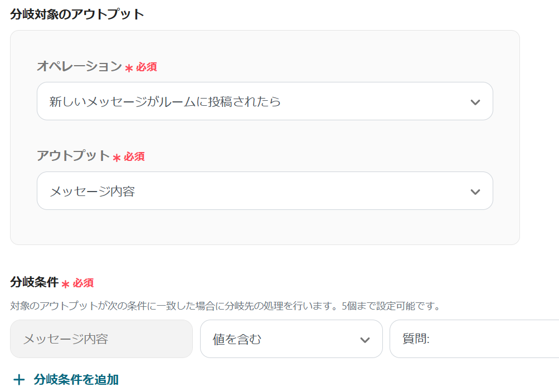The image size is (559, 392).
Task: Click the greyed メッセージ内容 field under 分岐条件
Action: pyautogui.click(x=101, y=339)
